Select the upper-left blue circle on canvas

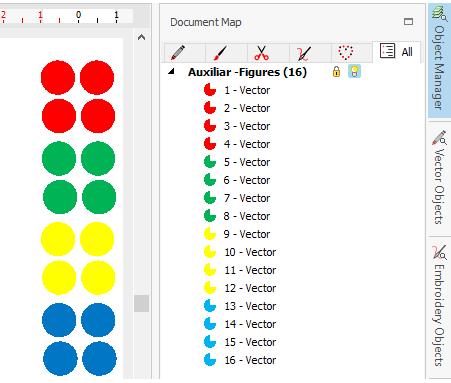pos(59,320)
